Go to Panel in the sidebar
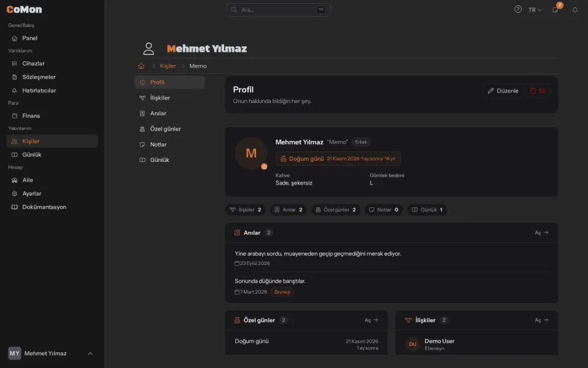Image resolution: width=588 pixels, height=368 pixels. [52, 38]
